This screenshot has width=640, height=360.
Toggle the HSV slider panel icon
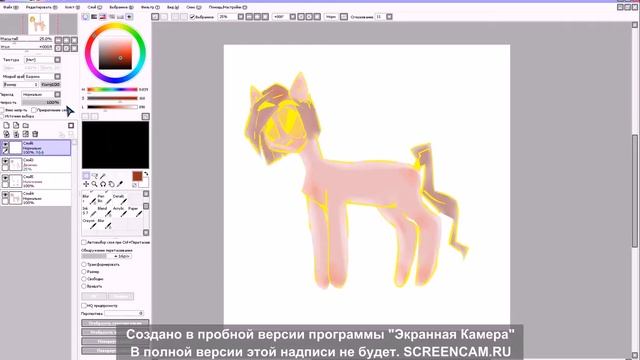click(x=103, y=17)
